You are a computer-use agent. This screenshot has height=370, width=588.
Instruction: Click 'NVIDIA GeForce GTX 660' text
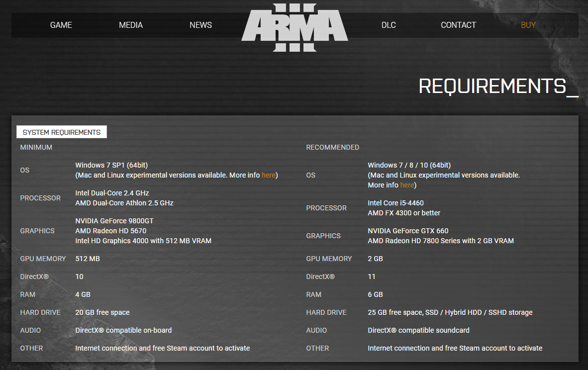coord(408,231)
